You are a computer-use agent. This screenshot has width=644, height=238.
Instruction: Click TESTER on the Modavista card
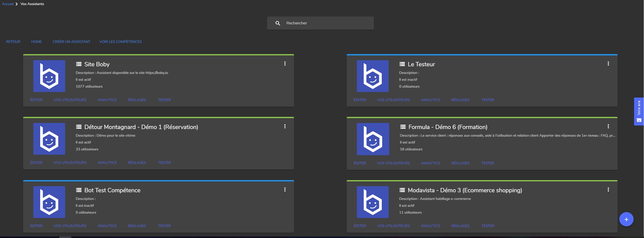pos(488,226)
